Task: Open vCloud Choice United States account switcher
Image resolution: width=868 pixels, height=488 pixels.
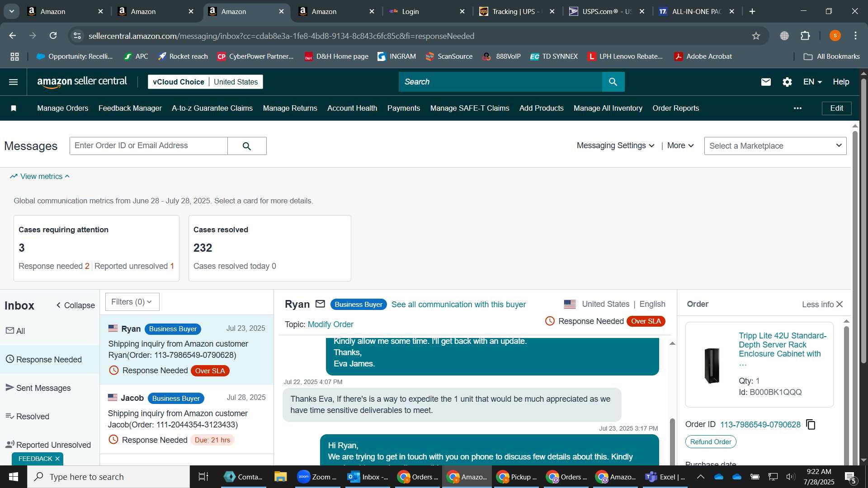Action: tap(205, 82)
